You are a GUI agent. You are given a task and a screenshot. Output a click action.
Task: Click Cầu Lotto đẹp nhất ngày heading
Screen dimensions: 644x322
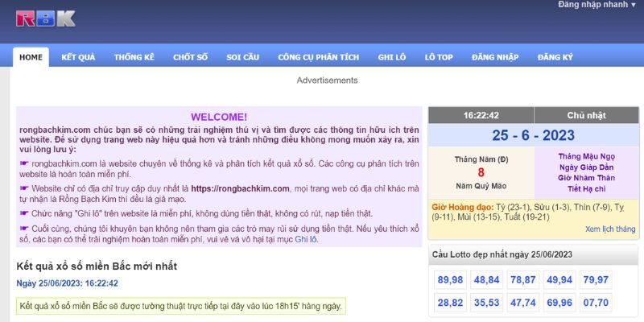point(502,254)
